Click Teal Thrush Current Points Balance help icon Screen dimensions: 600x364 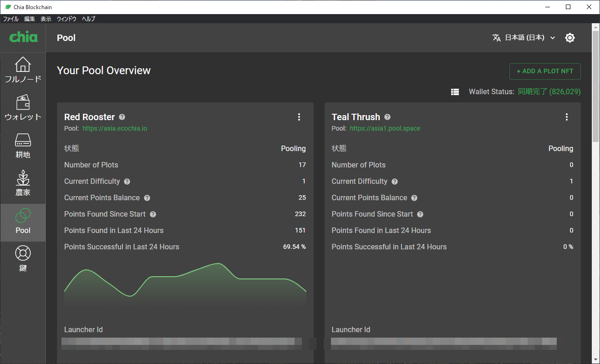pyautogui.click(x=414, y=198)
